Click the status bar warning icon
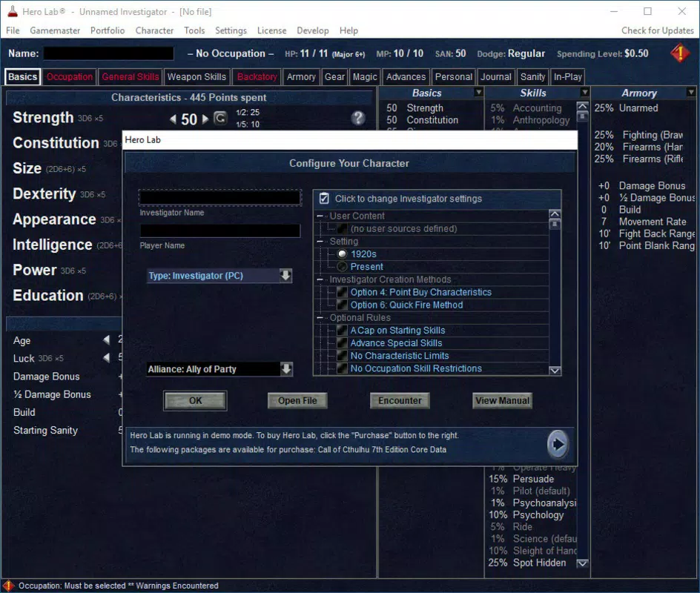Screen dimensions: 700x593 coord(8,586)
